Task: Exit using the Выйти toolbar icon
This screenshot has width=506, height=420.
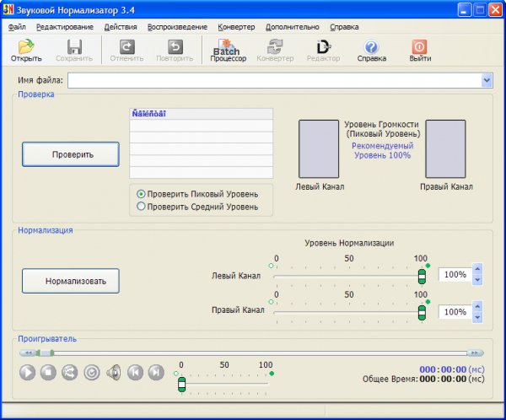Action: [x=420, y=51]
